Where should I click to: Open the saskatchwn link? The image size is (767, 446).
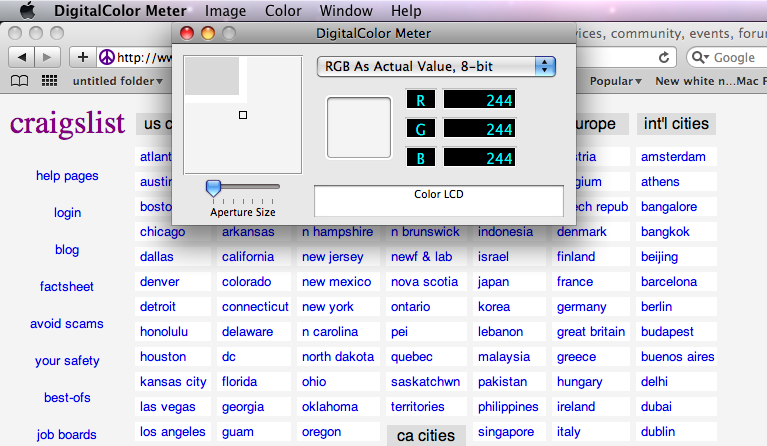426,381
